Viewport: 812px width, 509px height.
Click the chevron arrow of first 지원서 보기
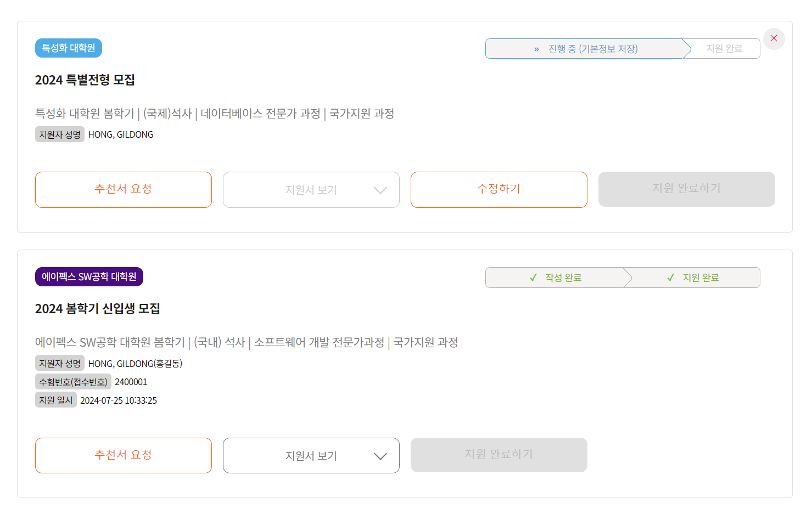tap(380, 190)
